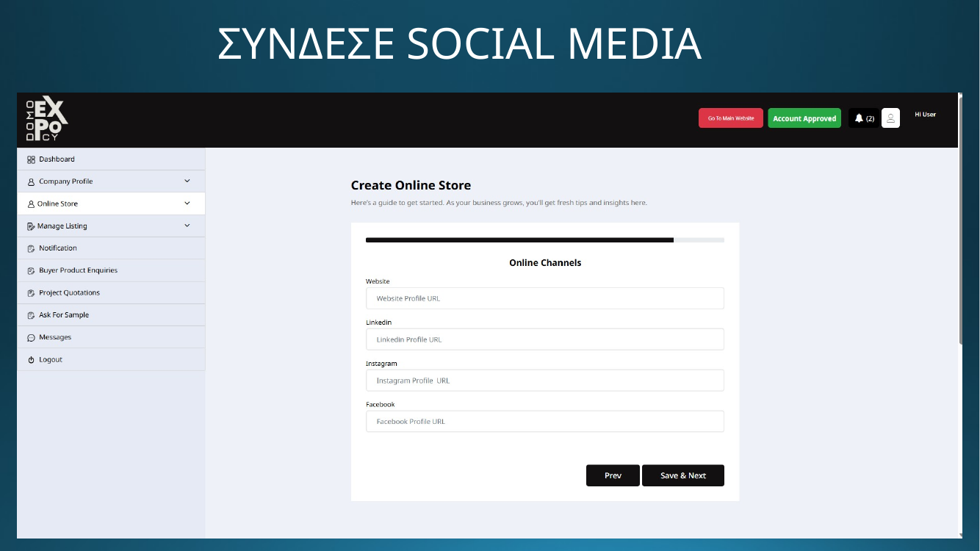Click the Ask For Sample icon

point(31,315)
